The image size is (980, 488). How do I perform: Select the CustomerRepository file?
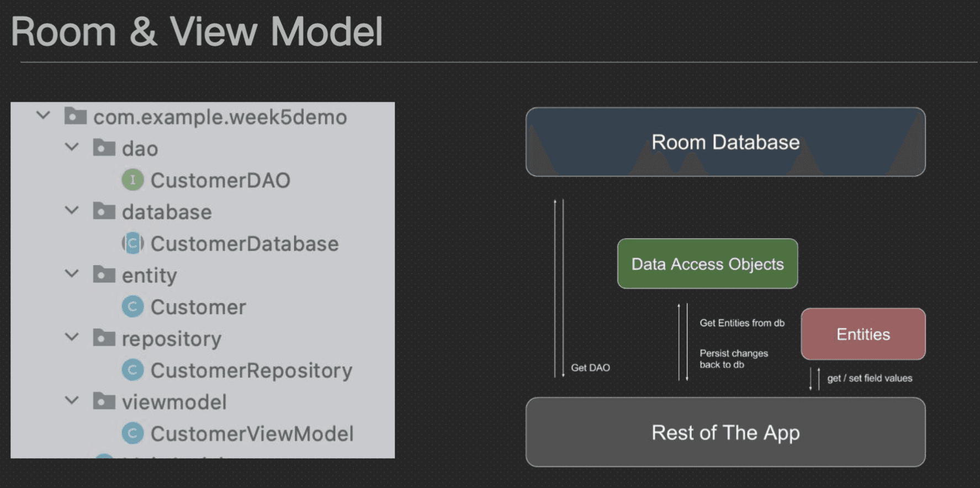coord(251,370)
